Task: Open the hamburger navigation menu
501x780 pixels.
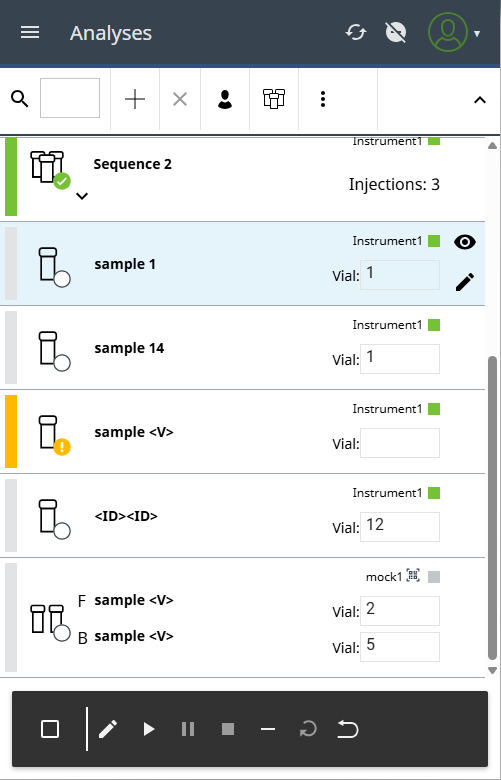Action: click(x=30, y=33)
